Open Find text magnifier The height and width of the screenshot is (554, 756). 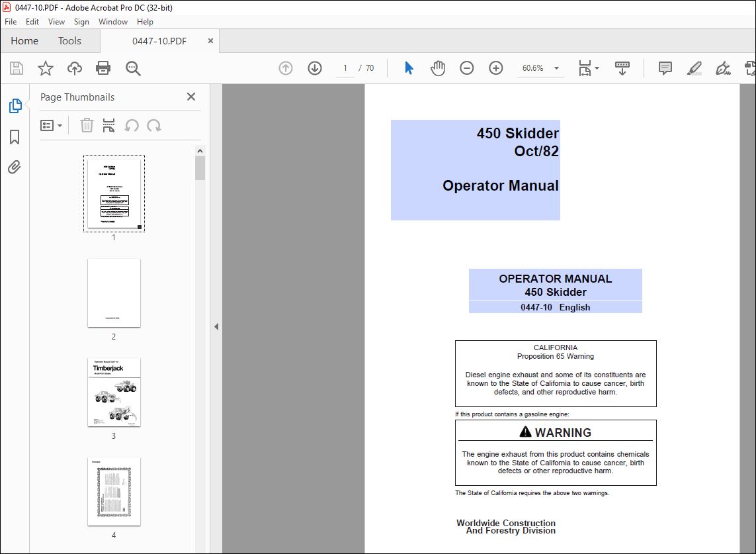coord(133,69)
